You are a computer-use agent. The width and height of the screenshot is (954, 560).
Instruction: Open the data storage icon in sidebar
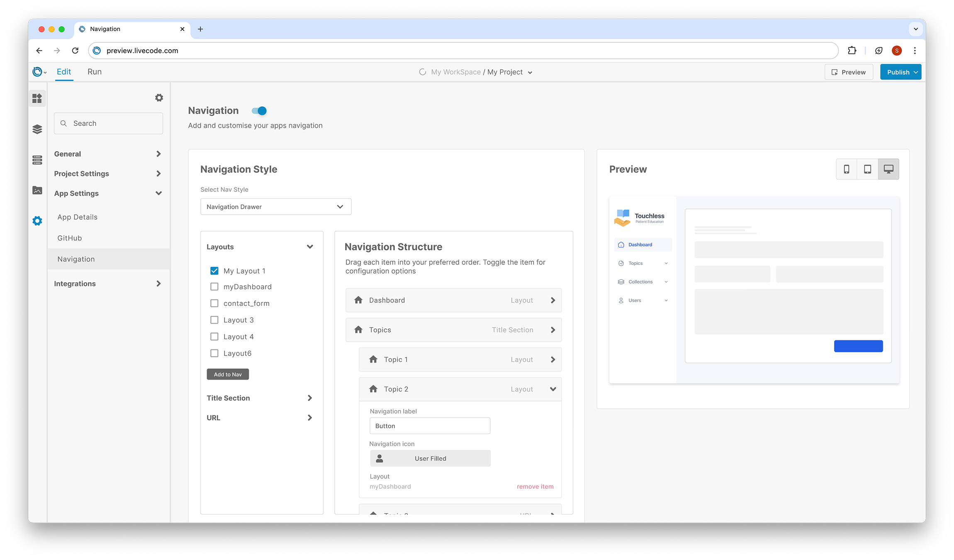click(x=37, y=160)
